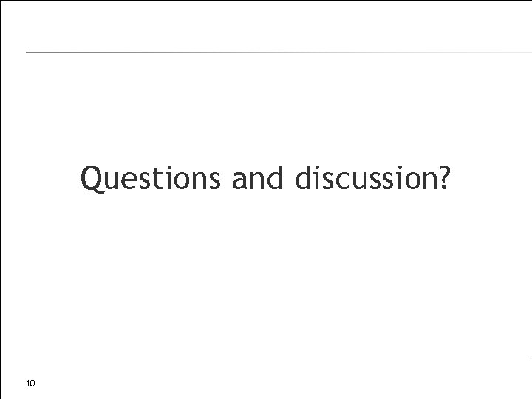Viewport: 532px width, 399px height.
Task: Click the digit "1" of the slide number
Action: point(27,383)
